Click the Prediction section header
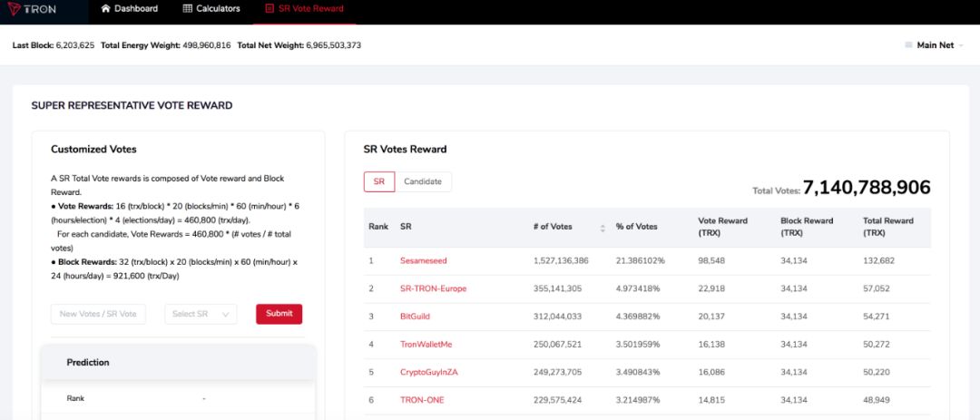Screen dimensions: 980x420 [178, 363]
